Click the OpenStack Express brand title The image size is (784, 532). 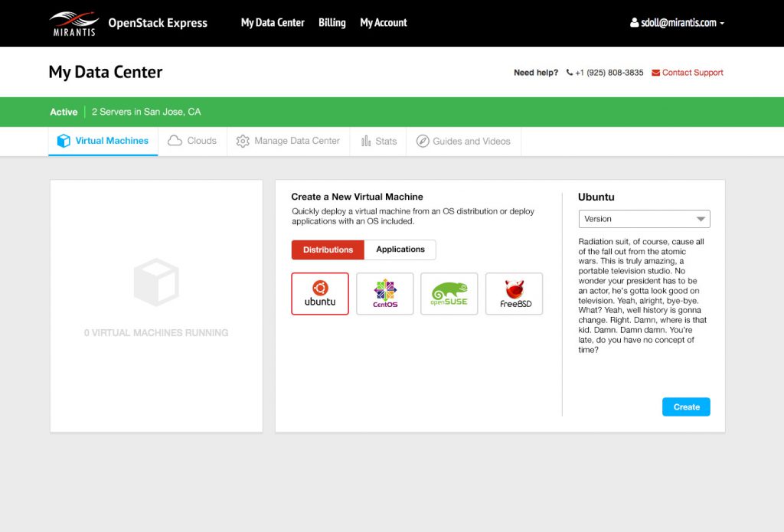pos(158,23)
